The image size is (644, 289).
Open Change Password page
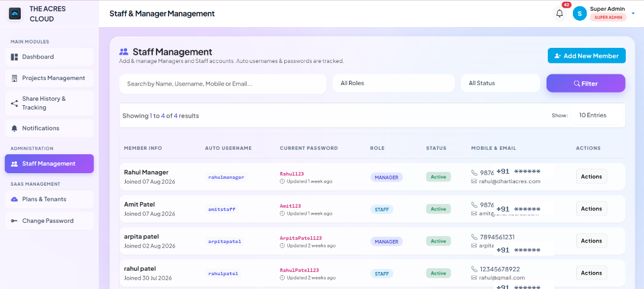pyautogui.click(x=49, y=221)
